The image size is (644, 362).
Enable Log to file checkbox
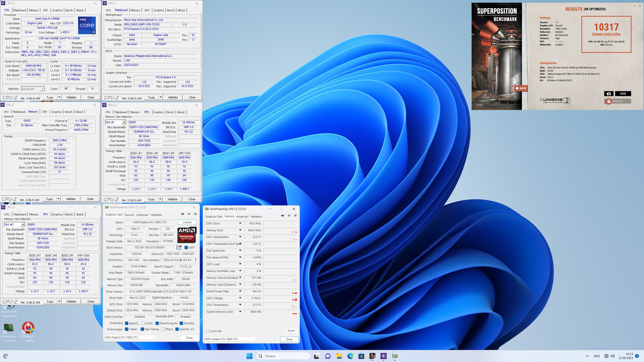click(x=207, y=331)
